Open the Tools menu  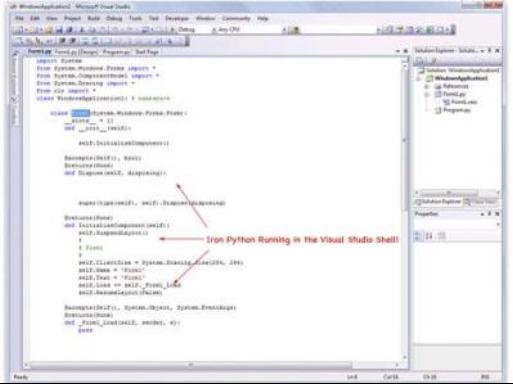[x=135, y=18]
